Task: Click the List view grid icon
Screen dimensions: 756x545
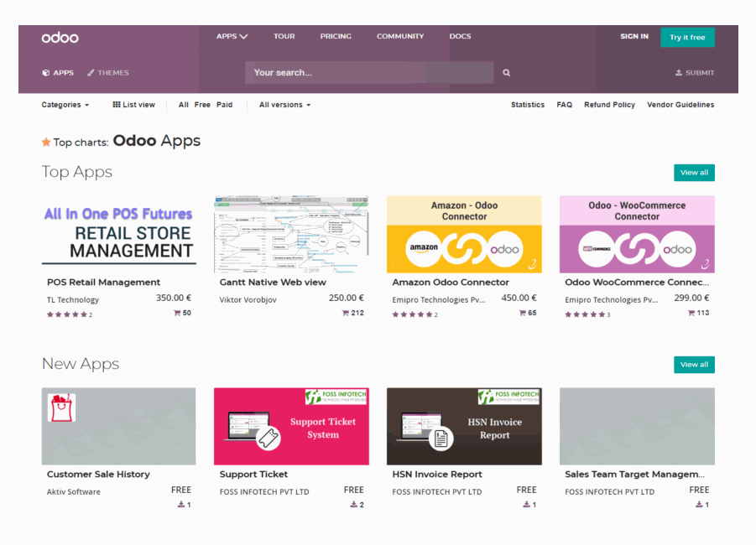Action: coord(116,105)
